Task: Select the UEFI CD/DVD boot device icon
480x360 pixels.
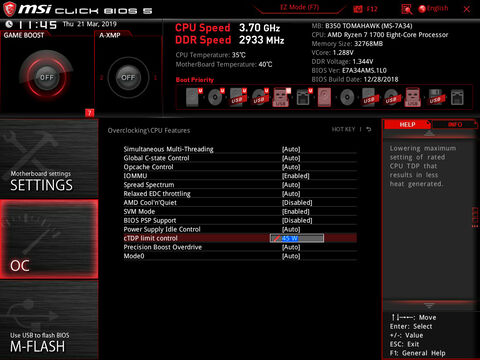Action: pos(216,97)
